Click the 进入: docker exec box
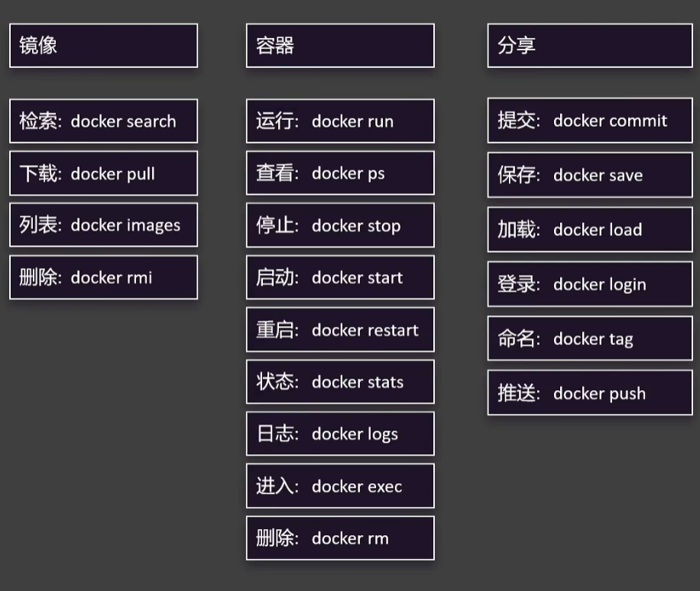Screen dimensions: 700x591 340,486
